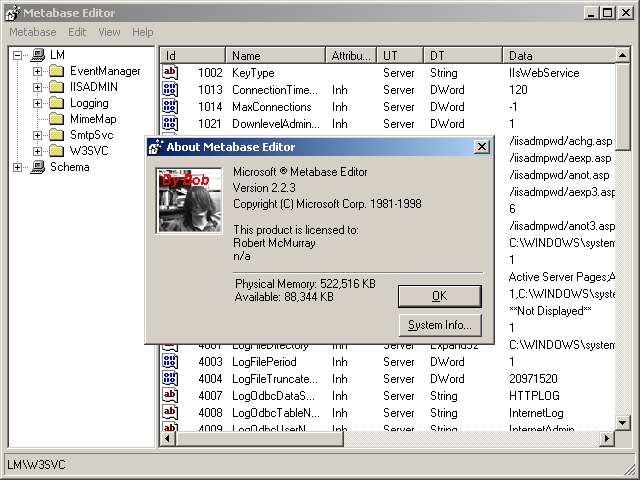Click the horizontal scrollbar thumb
The width and height of the screenshot is (640, 480).
259,439
